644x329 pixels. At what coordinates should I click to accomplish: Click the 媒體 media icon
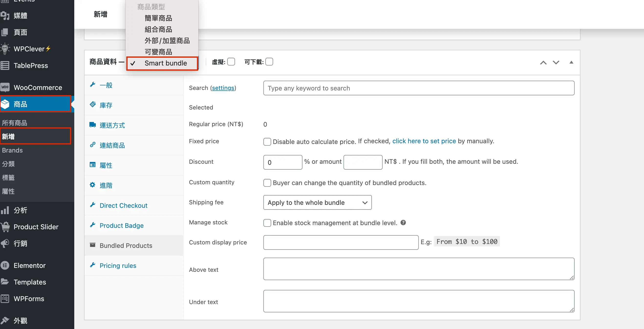point(5,15)
